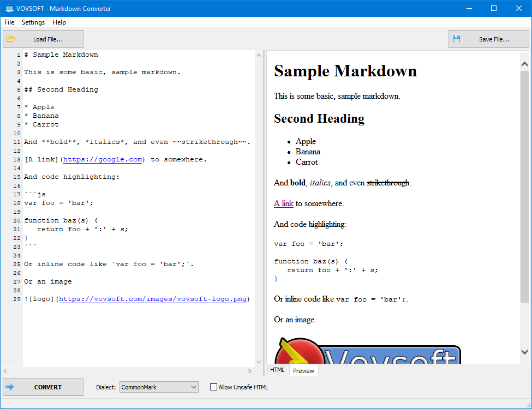
Task: Open the File menu
Action: [9, 22]
